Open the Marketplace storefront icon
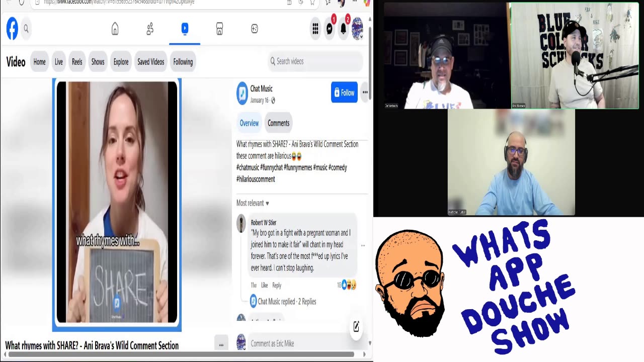Screen dimensions: 644x362 pyautogui.click(x=219, y=29)
